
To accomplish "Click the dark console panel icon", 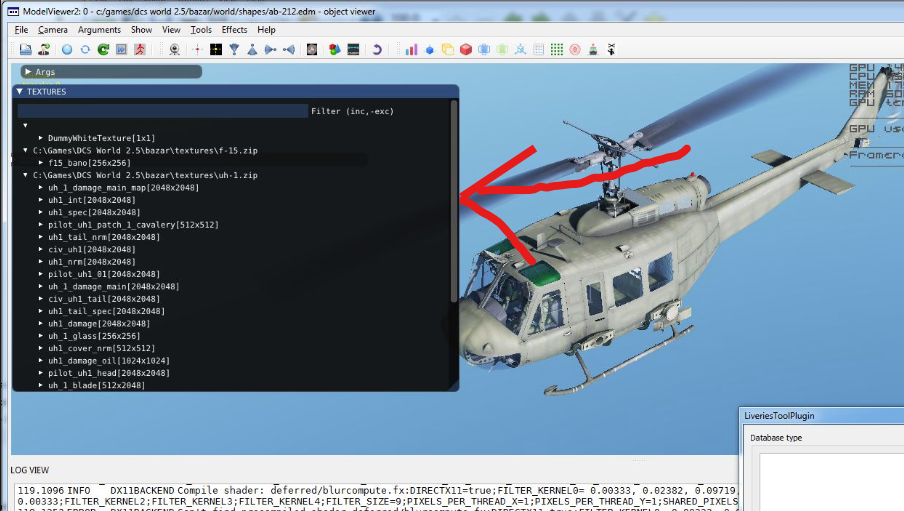I will (353, 50).
